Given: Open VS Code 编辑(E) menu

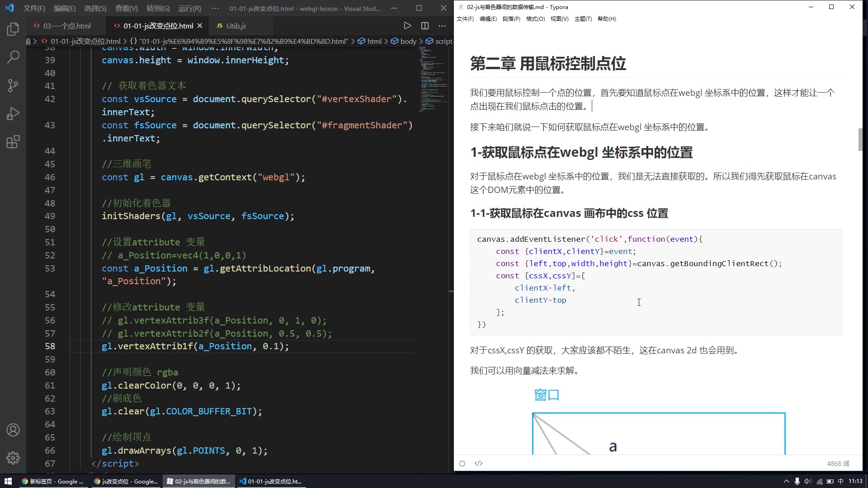Looking at the screenshot, I should [65, 8].
